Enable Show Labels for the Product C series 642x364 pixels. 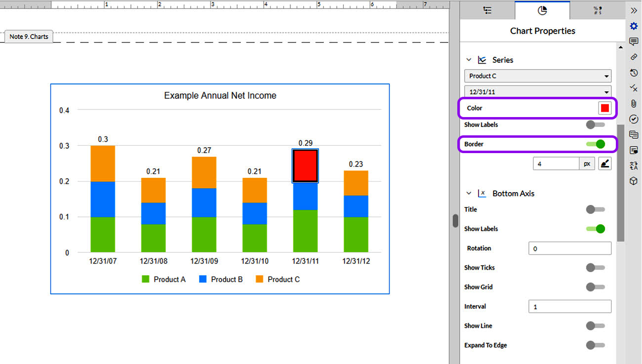click(595, 124)
